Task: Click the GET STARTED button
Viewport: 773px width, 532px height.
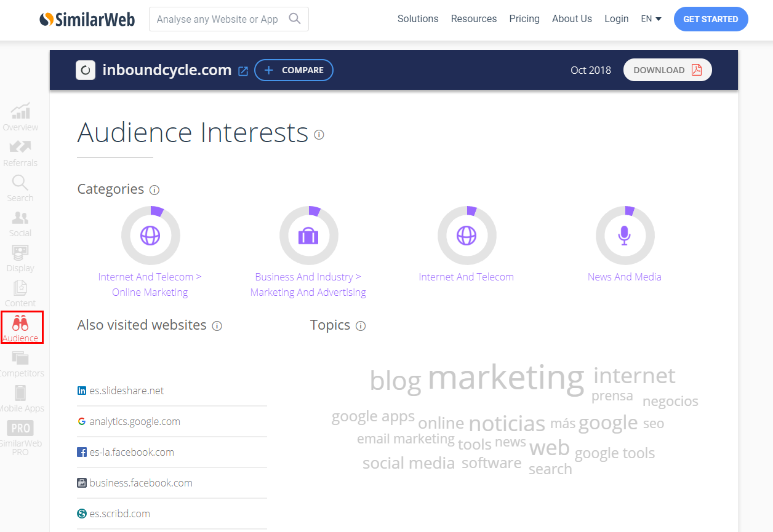Action: pyautogui.click(x=711, y=19)
